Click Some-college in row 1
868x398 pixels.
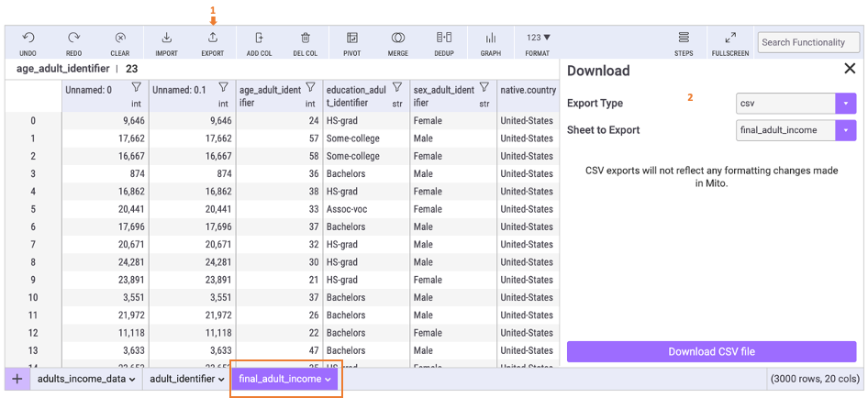point(353,138)
